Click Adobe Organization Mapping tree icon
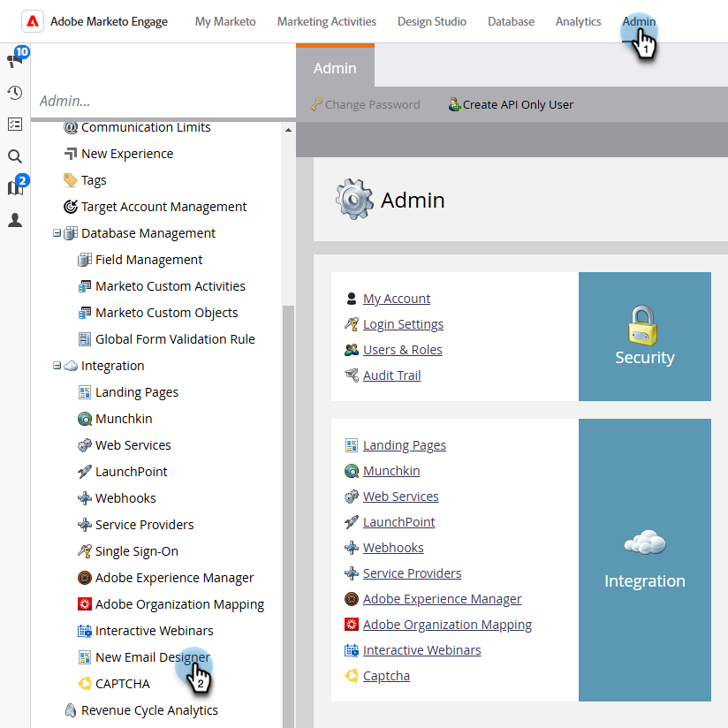Image resolution: width=728 pixels, height=728 pixels. coord(85,604)
